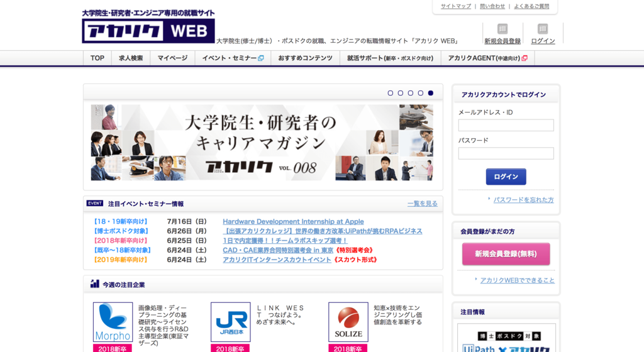Image resolution: width=644 pixels, height=352 pixels.
Task: Click the EVENT badge icon
Action: coord(95,203)
